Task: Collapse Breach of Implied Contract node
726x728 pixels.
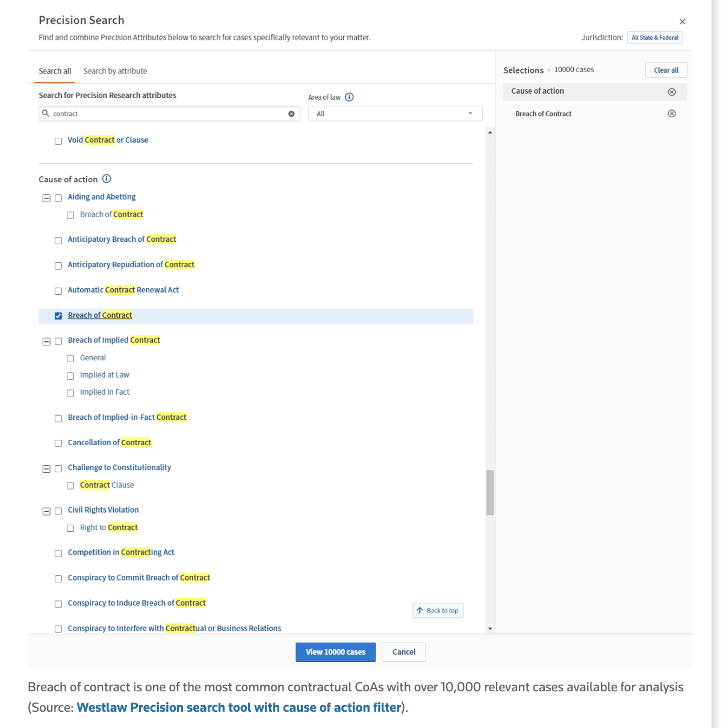Action: tap(46, 341)
